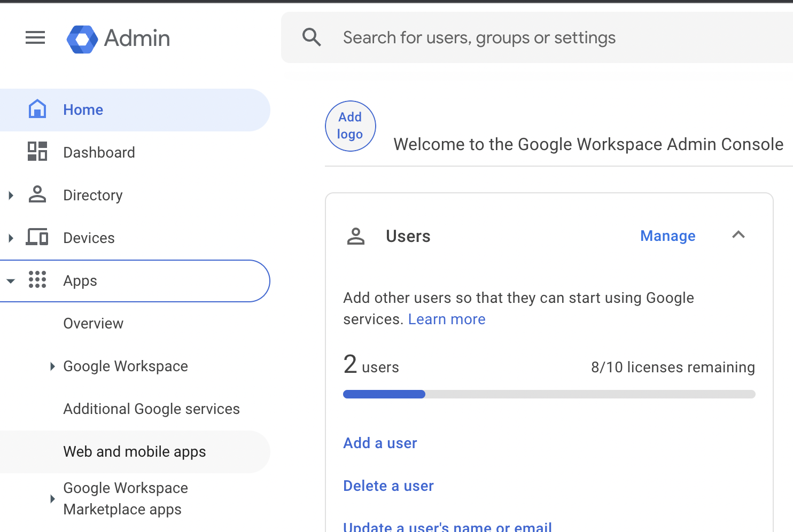Click the search for users input field
This screenshot has width=793, height=532.
pyautogui.click(x=479, y=37)
